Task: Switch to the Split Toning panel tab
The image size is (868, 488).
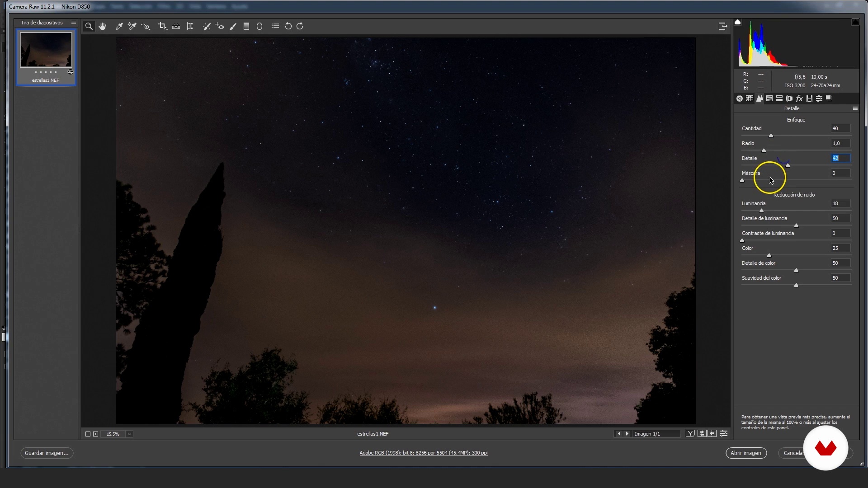Action: [779, 99]
